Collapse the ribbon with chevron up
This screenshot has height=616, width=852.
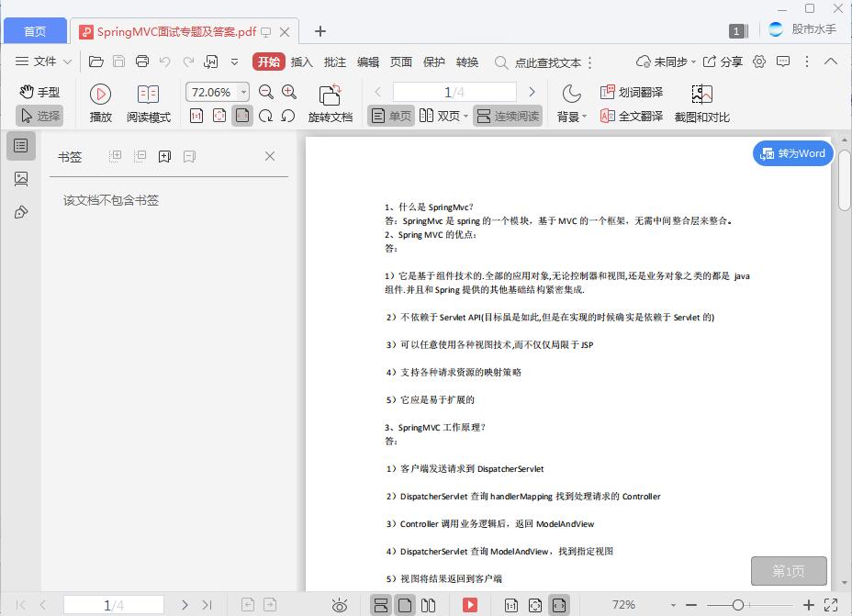point(831,61)
